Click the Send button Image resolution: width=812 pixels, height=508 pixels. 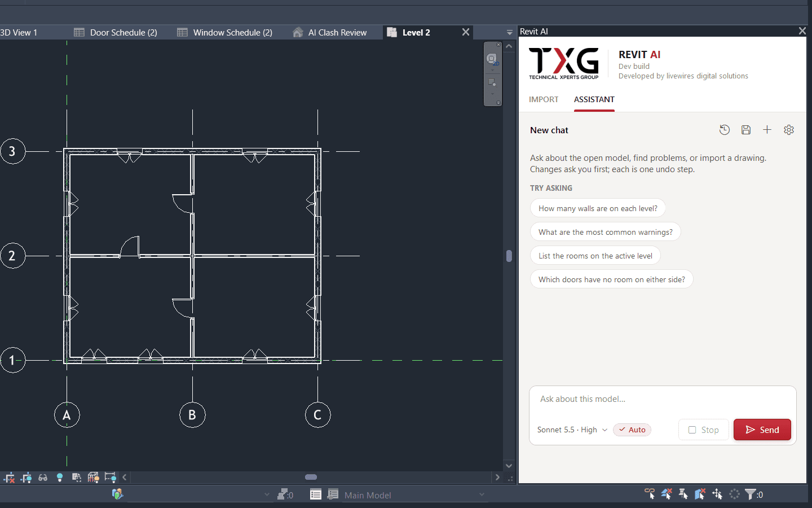pyautogui.click(x=762, y=430)
